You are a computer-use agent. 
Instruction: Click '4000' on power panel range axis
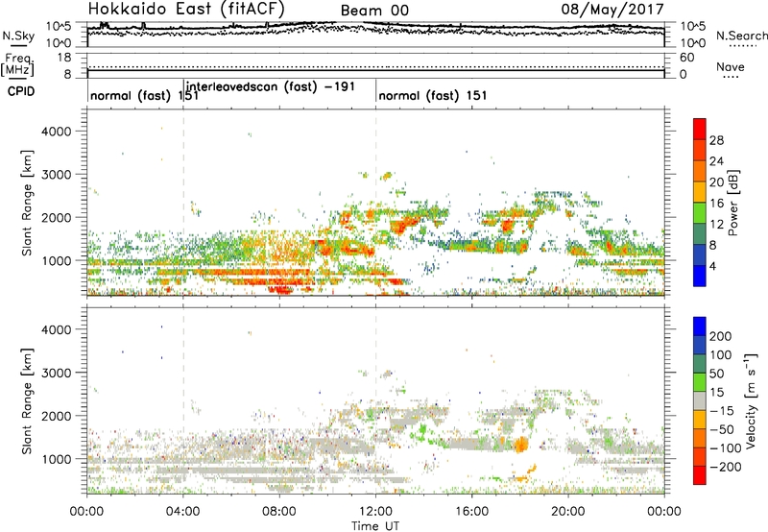click(x=56, y=132)
